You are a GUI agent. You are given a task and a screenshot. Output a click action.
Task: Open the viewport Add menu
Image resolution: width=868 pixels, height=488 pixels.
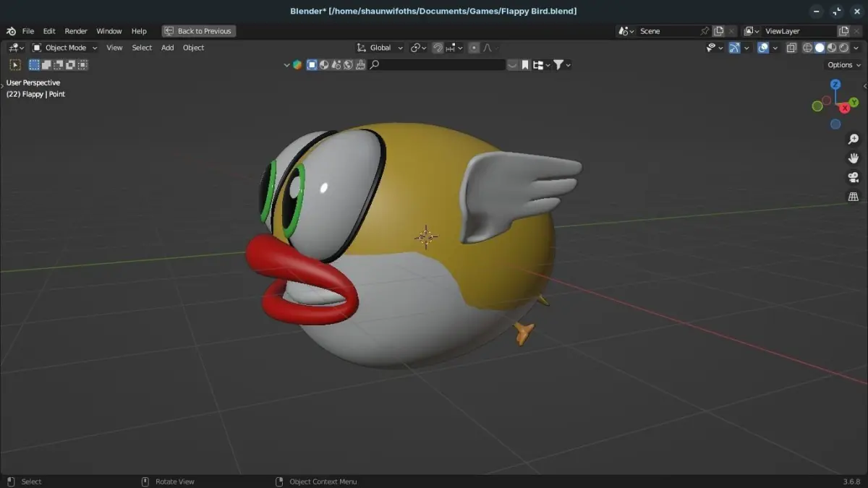point(167,48)
